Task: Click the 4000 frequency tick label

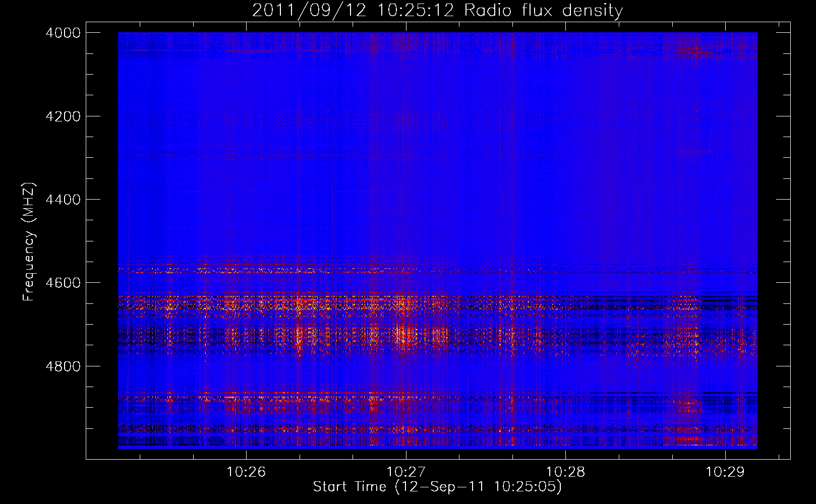Action: click(x=63, y=33)
